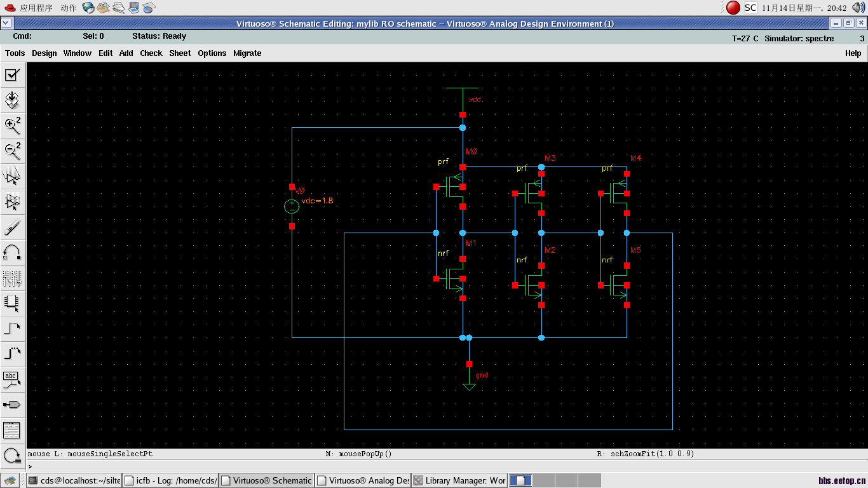Switch to cds@localhost terminal taskbar button

pos(74,480)
